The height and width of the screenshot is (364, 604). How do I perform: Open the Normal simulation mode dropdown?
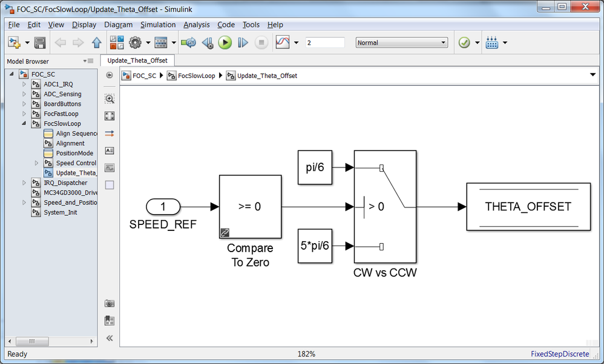402,42
